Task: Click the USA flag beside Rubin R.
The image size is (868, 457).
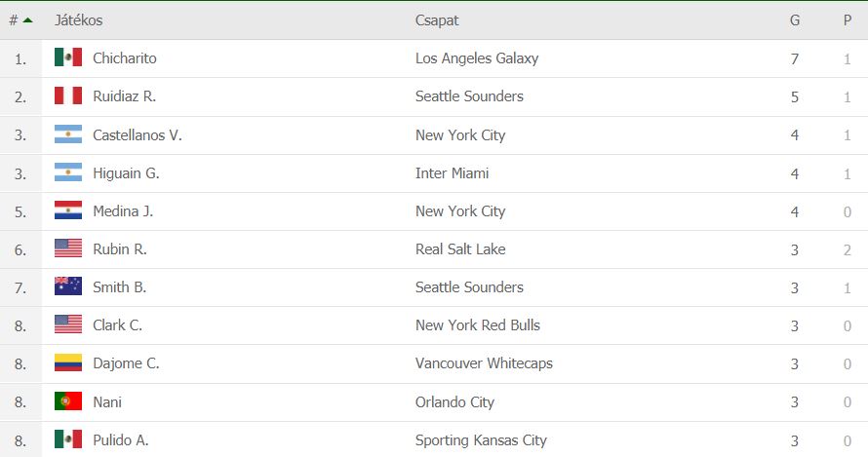Action: pos(68,248)
